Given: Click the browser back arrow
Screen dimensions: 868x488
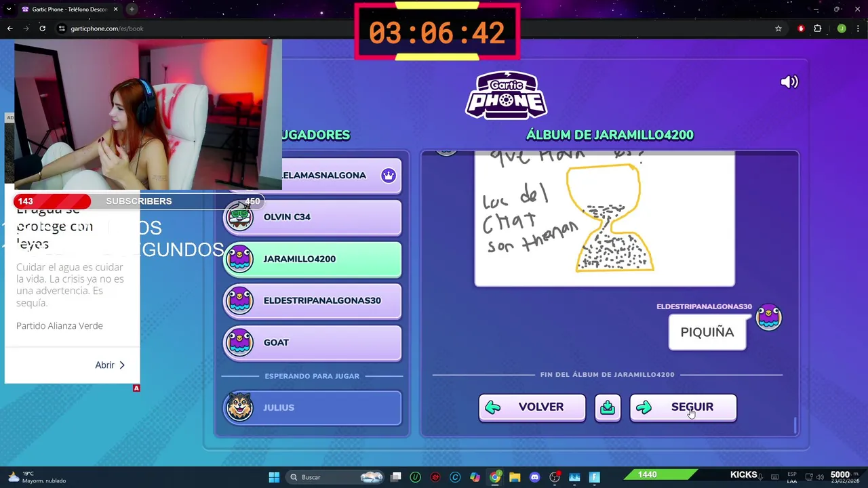Looking at the screenshot, I should click(x=9, y=28).
